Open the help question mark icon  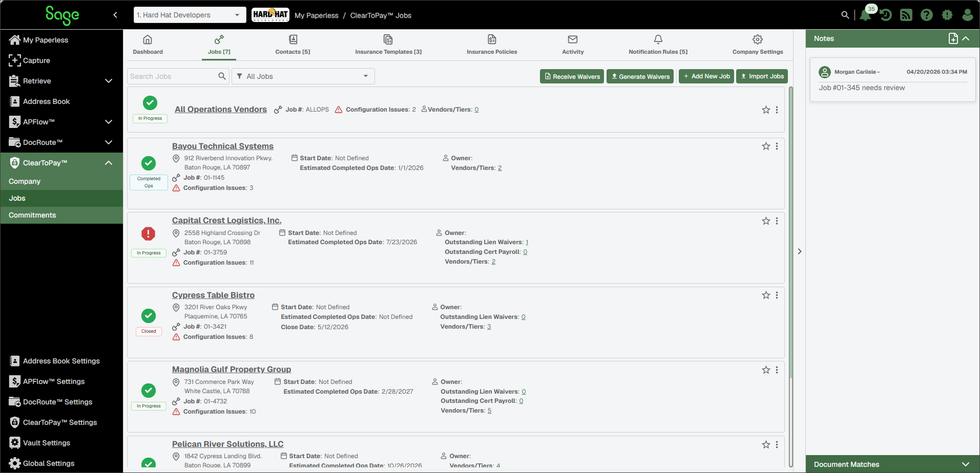tap(927, 15)
